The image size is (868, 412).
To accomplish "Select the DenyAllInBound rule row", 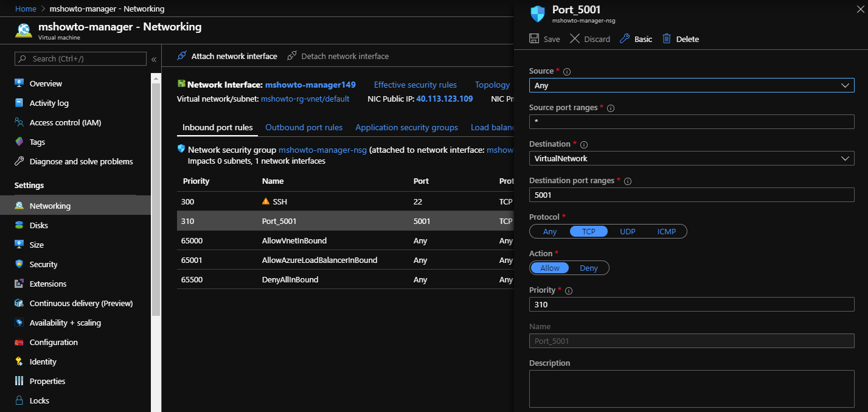I will point(345,279).
